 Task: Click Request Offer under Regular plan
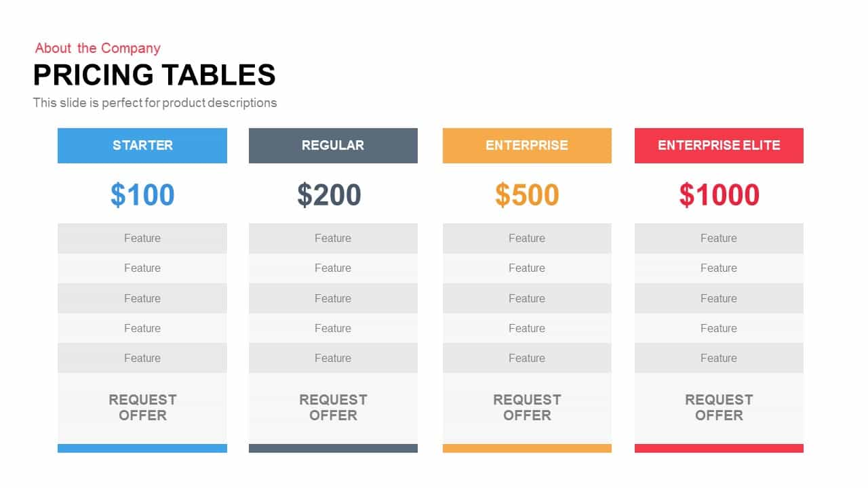point(333,407)
